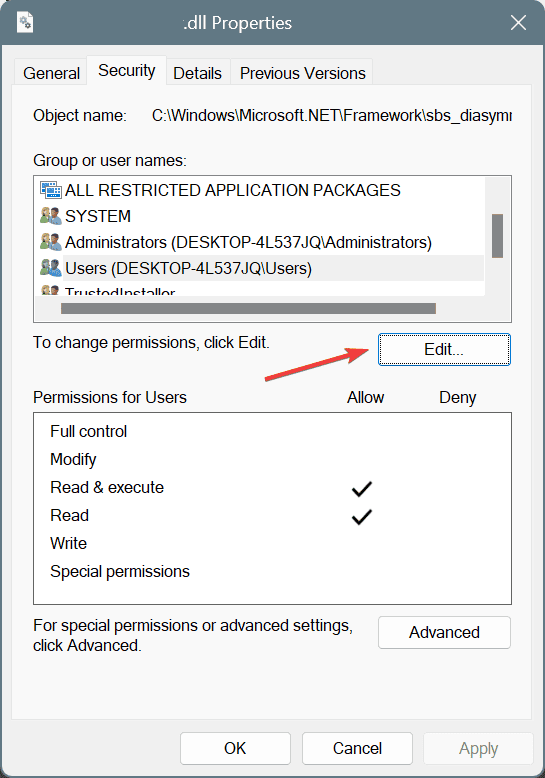Click the vertical scrollbar thumb in user list
This screenshot has width=545, height=778.
pyautogui.click(x=497, y=236)
